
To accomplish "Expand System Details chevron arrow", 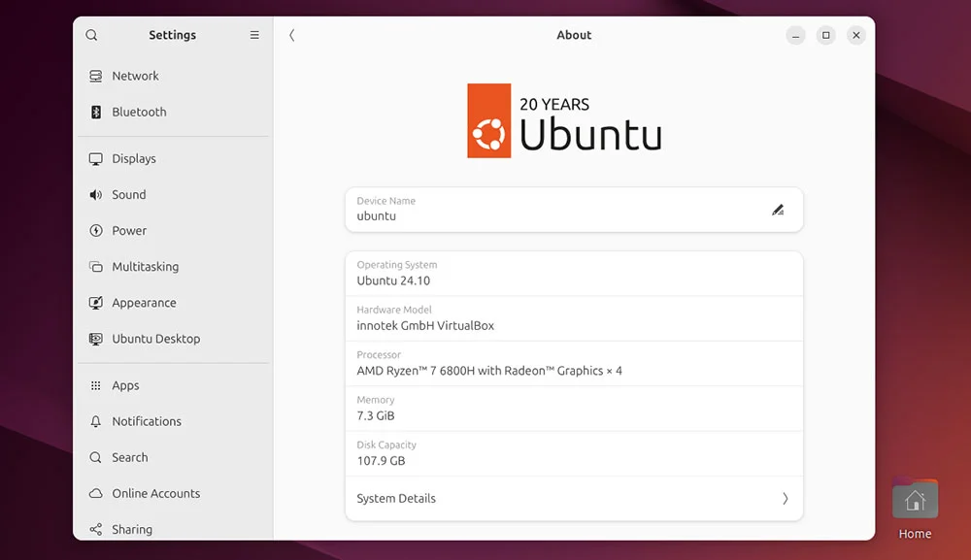I will tap(785, 499).
